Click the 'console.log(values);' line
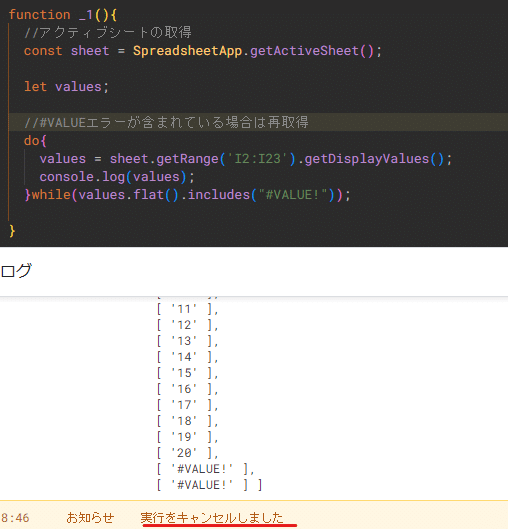This screenshot has width=508, height=529. [117, 177]
